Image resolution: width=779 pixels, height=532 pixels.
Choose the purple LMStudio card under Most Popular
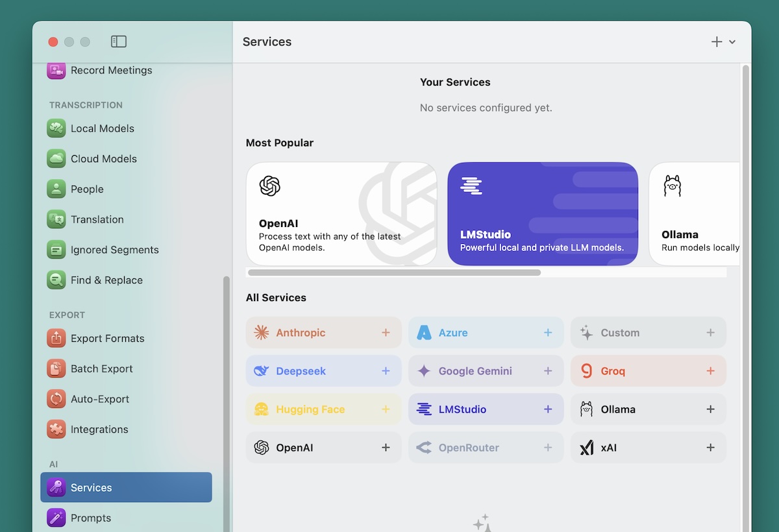coord(543,214)
